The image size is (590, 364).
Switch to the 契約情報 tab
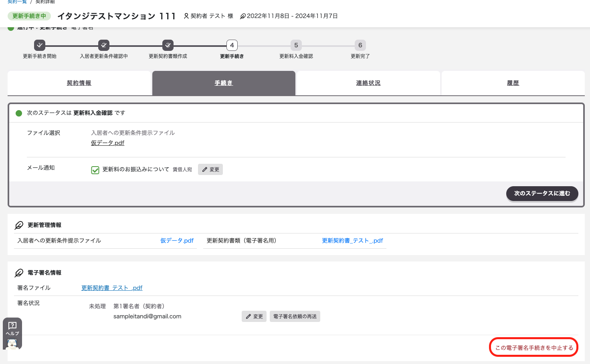tap(79, 83)
